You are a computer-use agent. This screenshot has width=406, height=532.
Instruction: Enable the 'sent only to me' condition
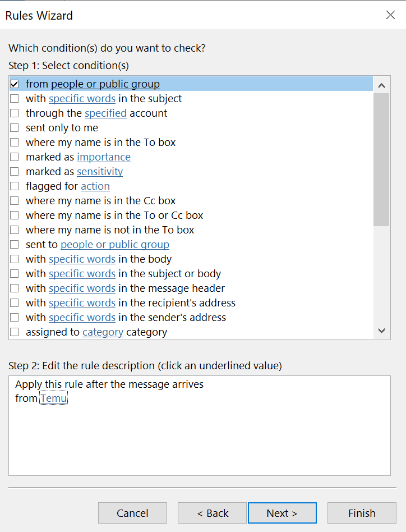(x=14, y=127)
